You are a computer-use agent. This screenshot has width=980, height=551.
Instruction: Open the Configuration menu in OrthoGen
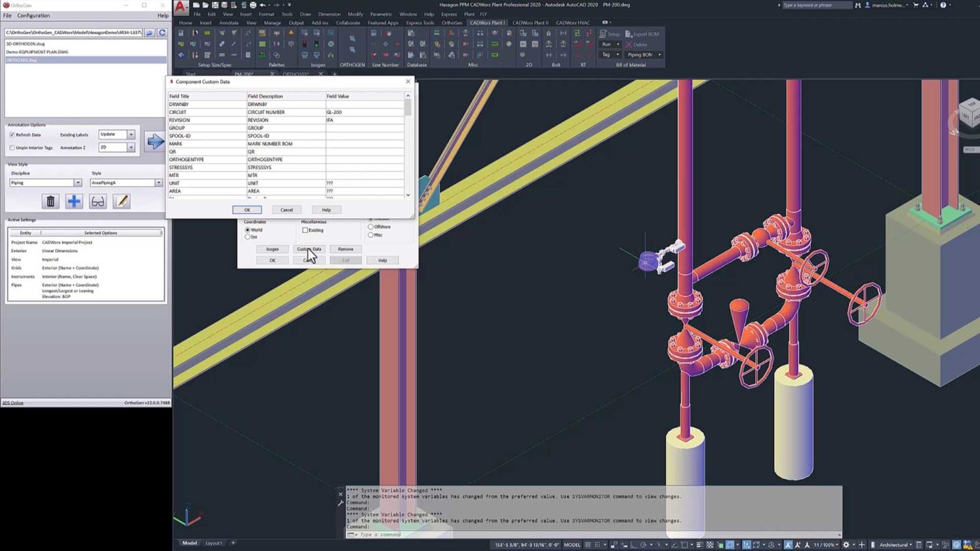click(x=33, y=15)
